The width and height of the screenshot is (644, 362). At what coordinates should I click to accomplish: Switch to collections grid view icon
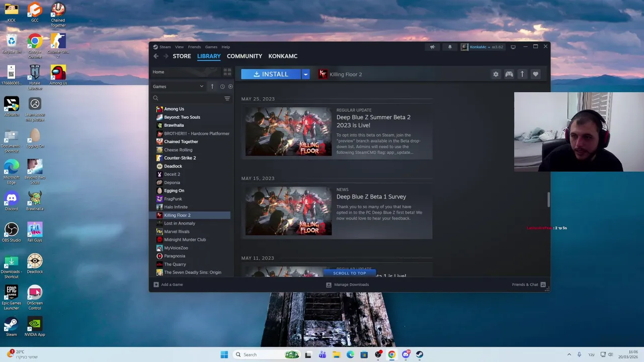click(227, 72)
